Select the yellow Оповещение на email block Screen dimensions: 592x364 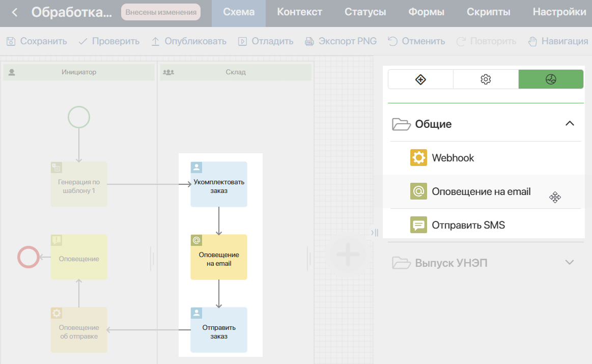(219, 257)
